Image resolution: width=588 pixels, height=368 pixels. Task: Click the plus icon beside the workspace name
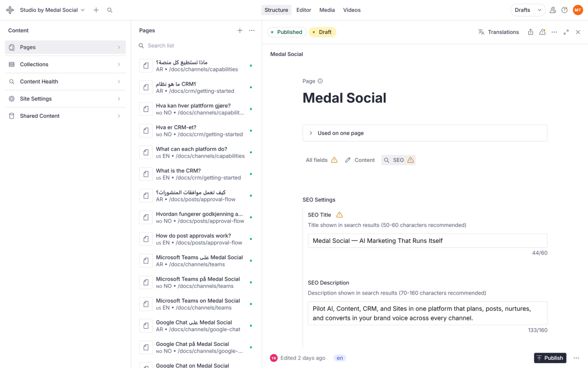[x=96, y=10]
